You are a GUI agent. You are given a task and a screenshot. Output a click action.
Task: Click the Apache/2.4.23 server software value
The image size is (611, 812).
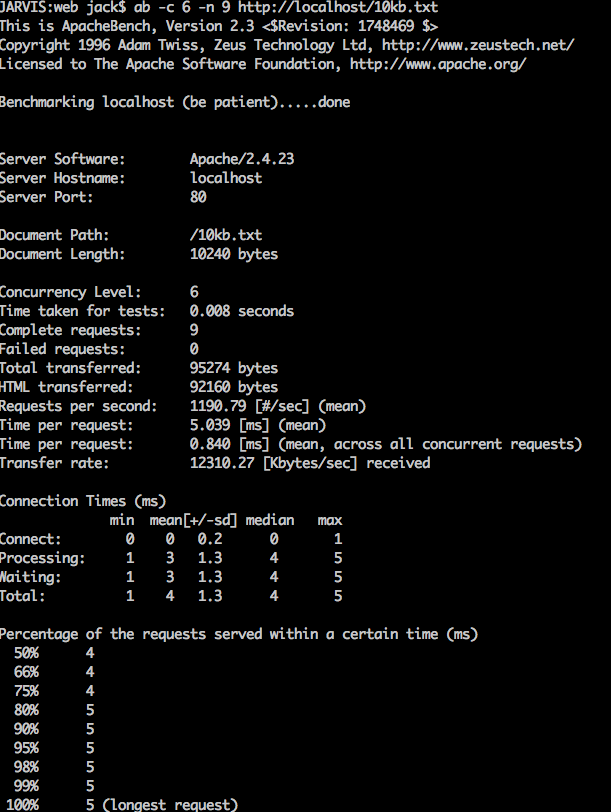(x=242, y=159)
